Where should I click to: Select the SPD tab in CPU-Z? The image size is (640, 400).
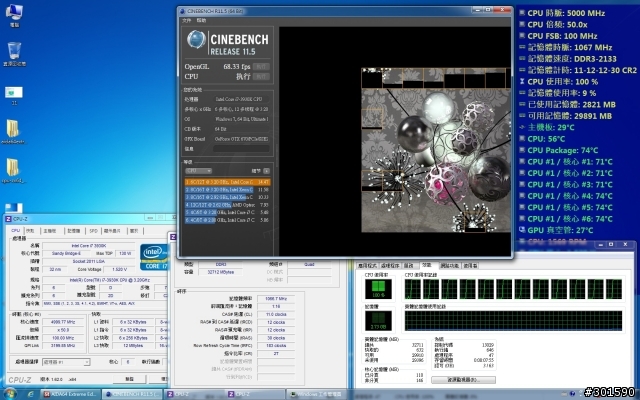[x=93, y=231]
